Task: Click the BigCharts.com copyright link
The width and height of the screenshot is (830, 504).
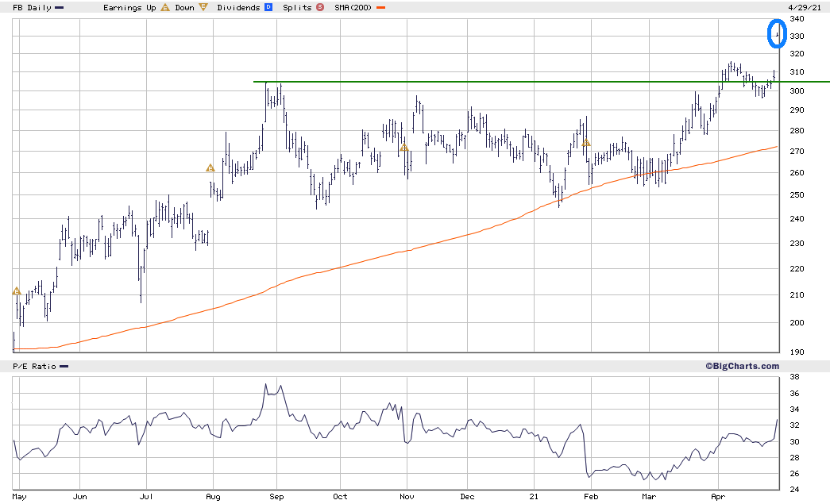Action: click(742, 366)
